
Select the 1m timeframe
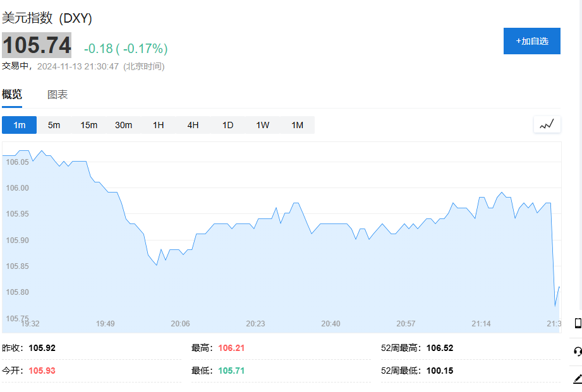(x=20, y=125)
